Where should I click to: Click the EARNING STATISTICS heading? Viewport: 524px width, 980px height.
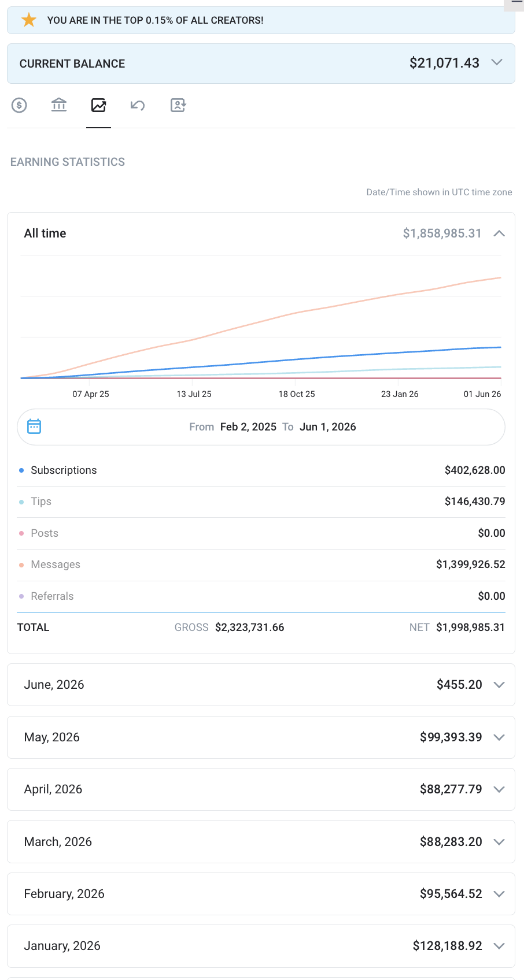[68, 162]
